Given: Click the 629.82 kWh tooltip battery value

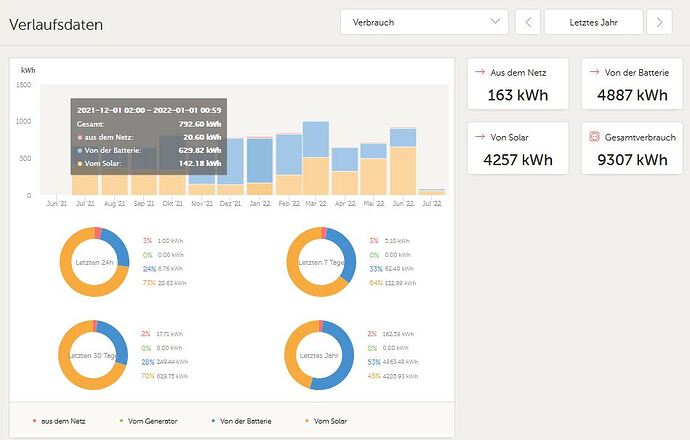Looking at the screenshot, I should coord(202,150).
